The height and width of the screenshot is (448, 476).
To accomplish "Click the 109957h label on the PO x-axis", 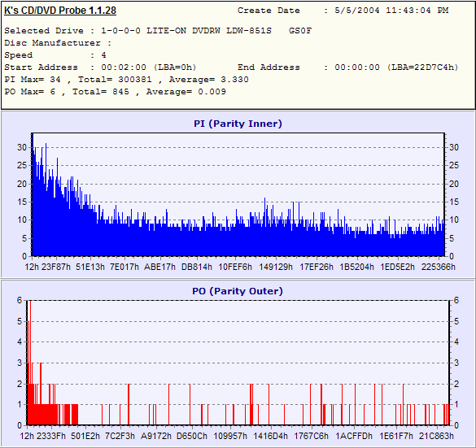I will [x=230, y=436].
